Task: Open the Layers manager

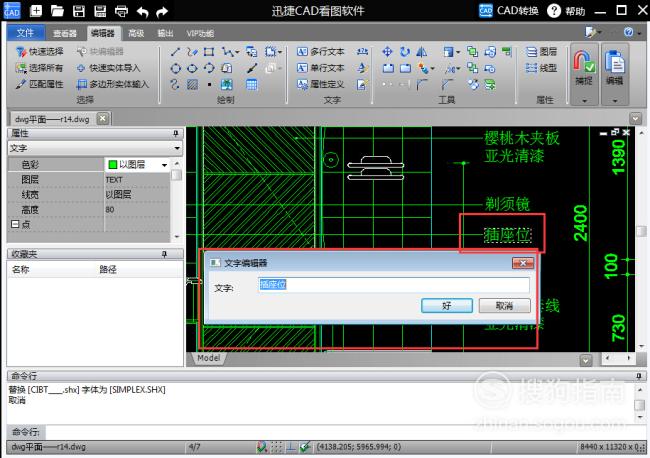Action: pyautogui.click(x=541, y=52)
